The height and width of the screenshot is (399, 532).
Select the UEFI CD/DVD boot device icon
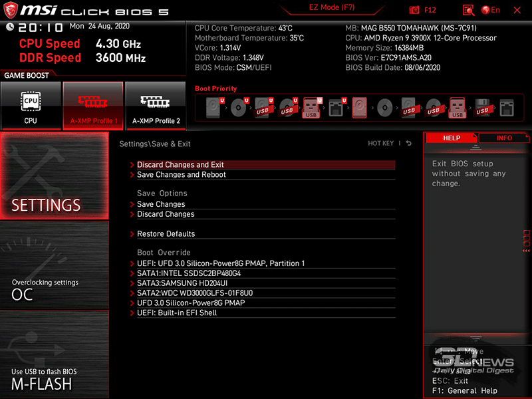click(239, 108)
